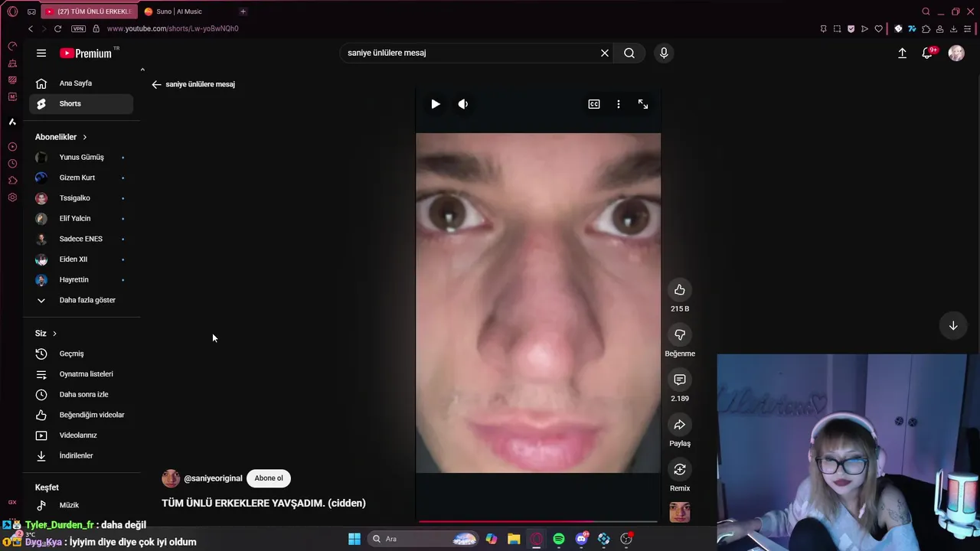Open the YouTube hamburger guide menu
The height and width of the screenshot is (551, 980).
click(41, 53)
